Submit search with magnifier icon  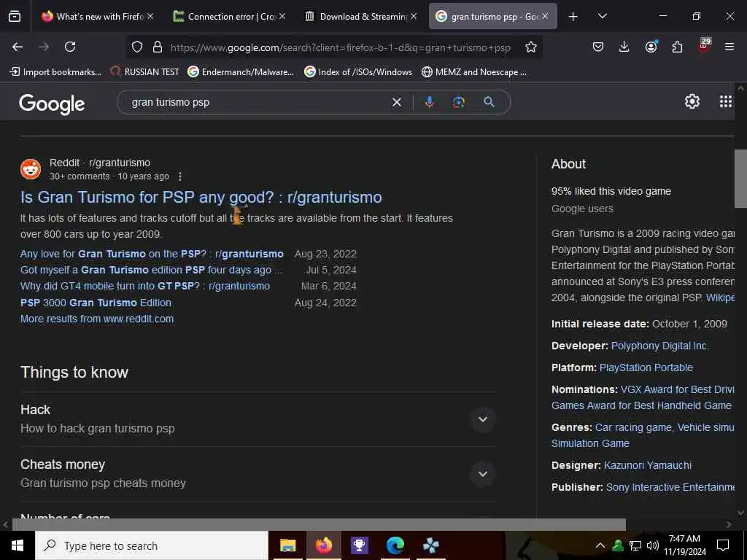tap(489, 101)
